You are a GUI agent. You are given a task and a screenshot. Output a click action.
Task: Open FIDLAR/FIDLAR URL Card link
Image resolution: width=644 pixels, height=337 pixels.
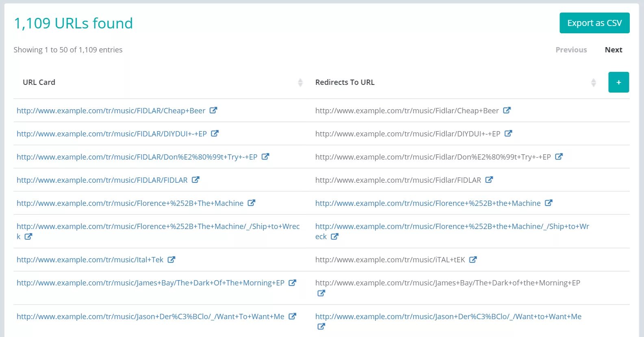(102, 180)
